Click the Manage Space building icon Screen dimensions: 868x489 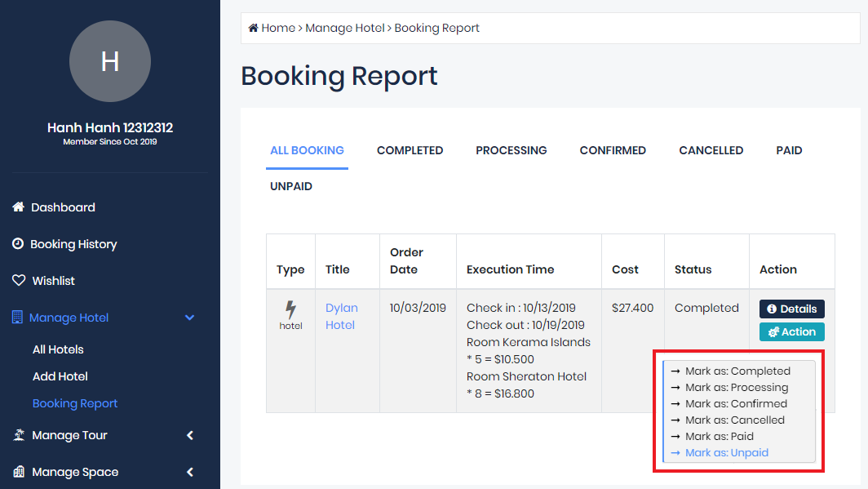pyautogui.click(x=19, y=472)
